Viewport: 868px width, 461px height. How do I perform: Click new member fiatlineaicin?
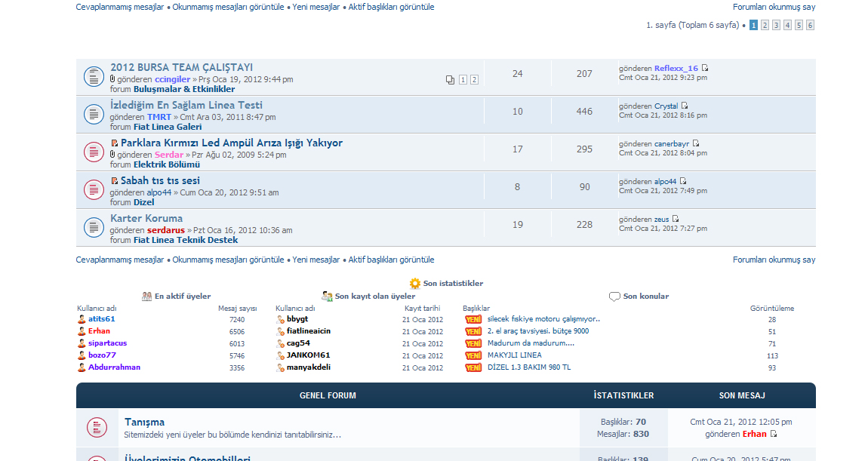(309, 330)
